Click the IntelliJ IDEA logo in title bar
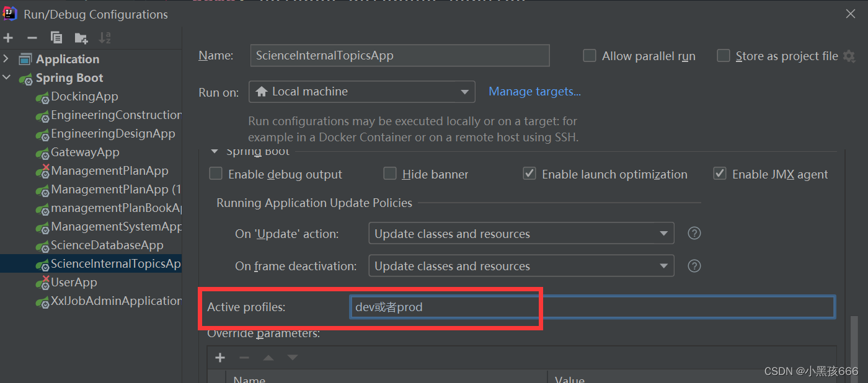This screenshot has width=868, height=383. coord(10,13)
